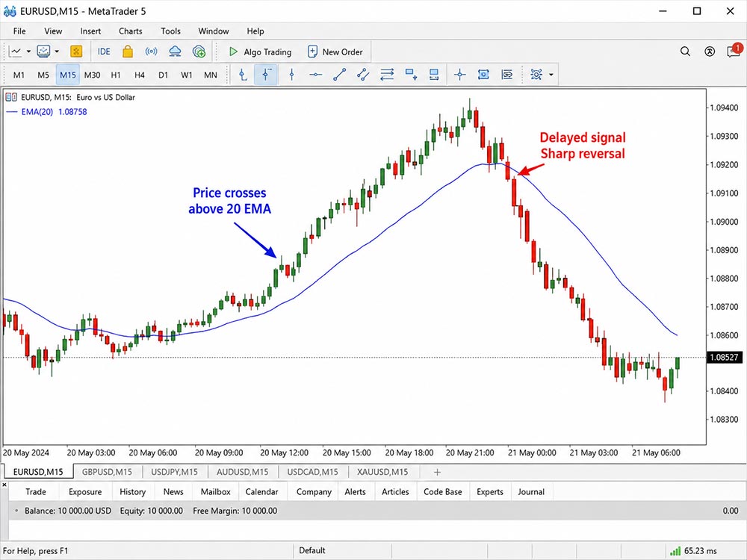Click the framed screenshot-style icon
This screenshot has width=747, height=560.
point(483,75)
